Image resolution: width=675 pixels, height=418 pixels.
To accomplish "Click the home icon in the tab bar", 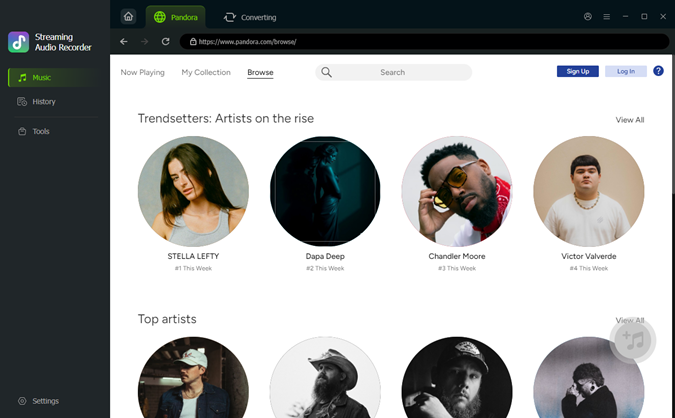I will (x=128, y=17).
